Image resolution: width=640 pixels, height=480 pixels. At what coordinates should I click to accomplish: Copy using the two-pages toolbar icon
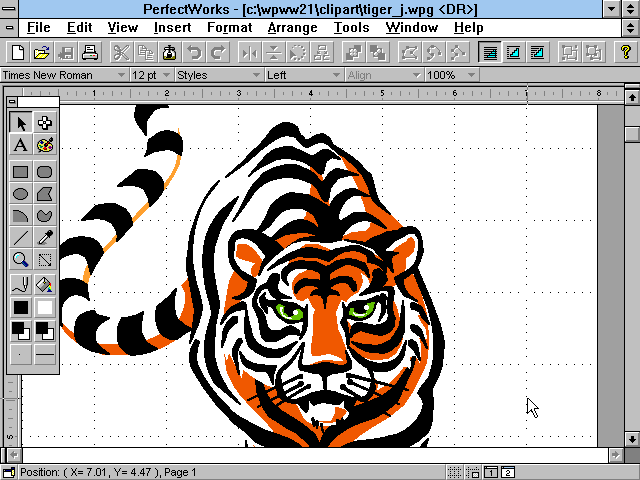[x=145, y=53]
